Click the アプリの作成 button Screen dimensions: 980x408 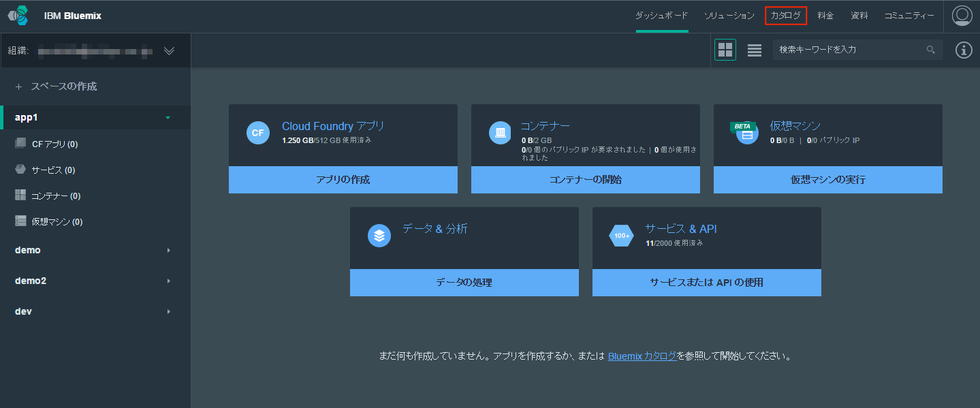(343, 180)
